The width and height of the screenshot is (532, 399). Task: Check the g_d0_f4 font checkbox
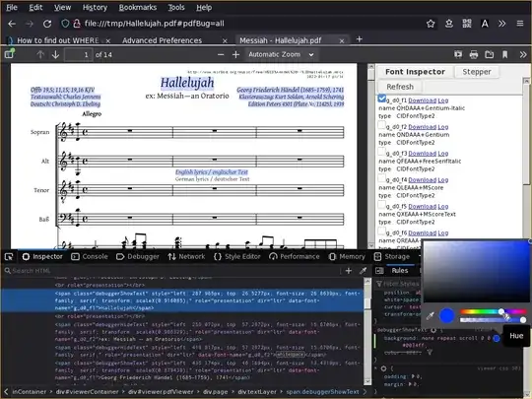pos(382,178)
